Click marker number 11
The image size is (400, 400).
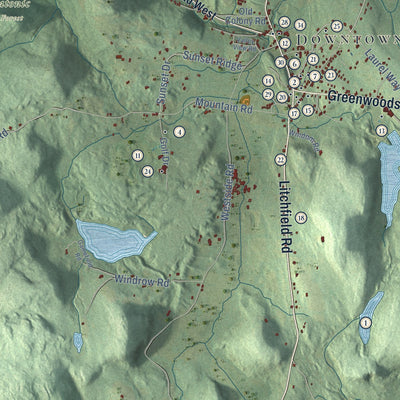point(137,155)
